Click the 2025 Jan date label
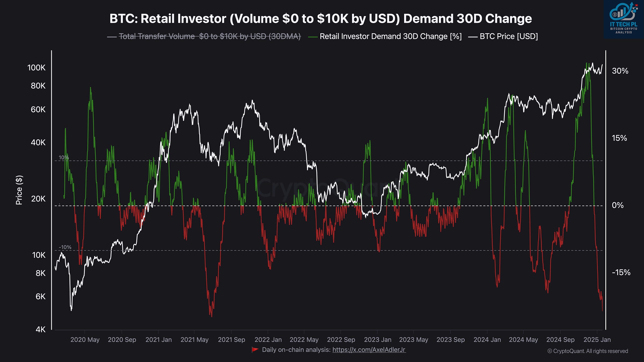Image resolution: width=644 pixels, height=362 pixels. (597, 340)
